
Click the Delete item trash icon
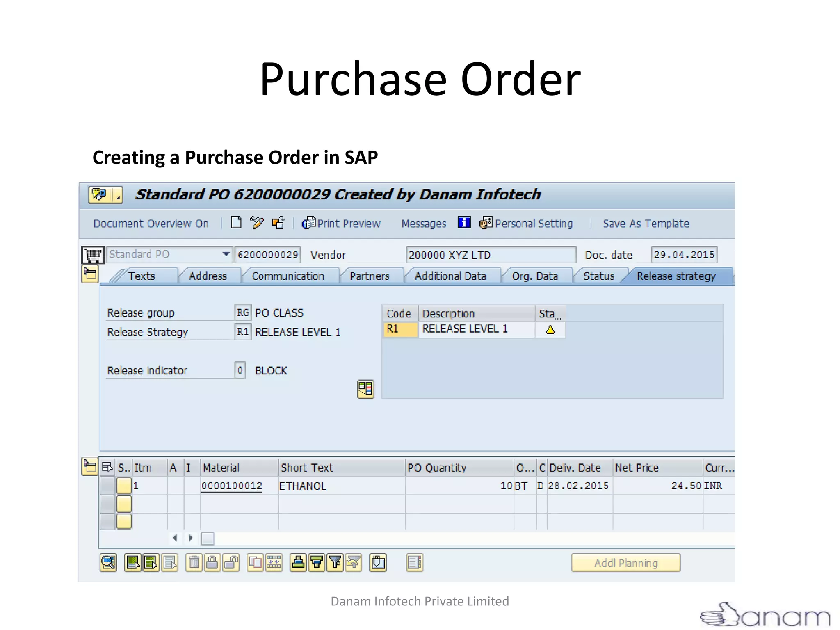[194, 563]
